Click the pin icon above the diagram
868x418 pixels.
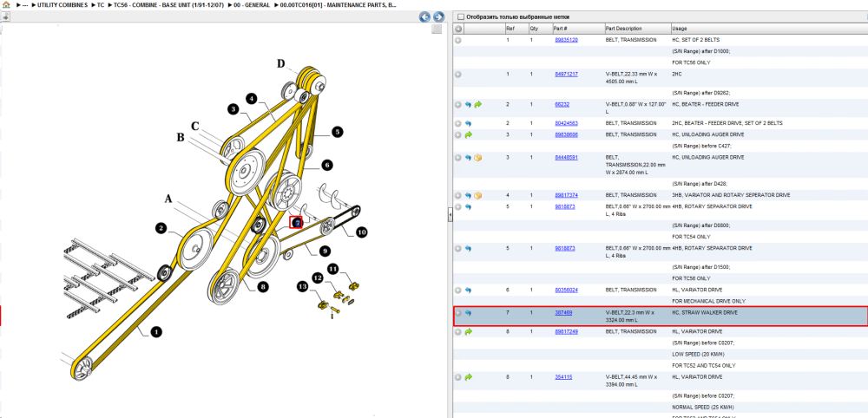point(5,16)
